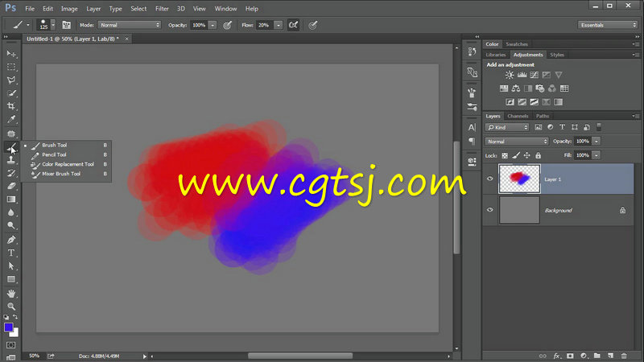Choose Pencil Tool from flyout
644x362 pixels.
(x=66, y=154)
